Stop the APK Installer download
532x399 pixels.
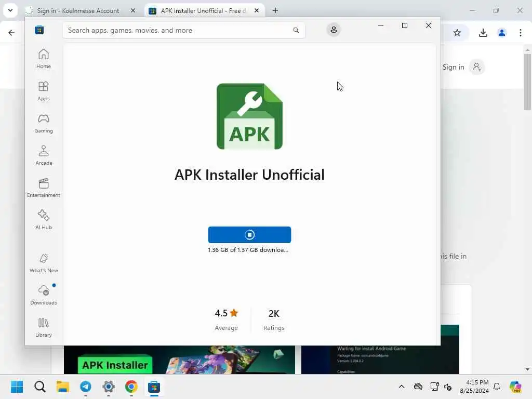point(249,235)
